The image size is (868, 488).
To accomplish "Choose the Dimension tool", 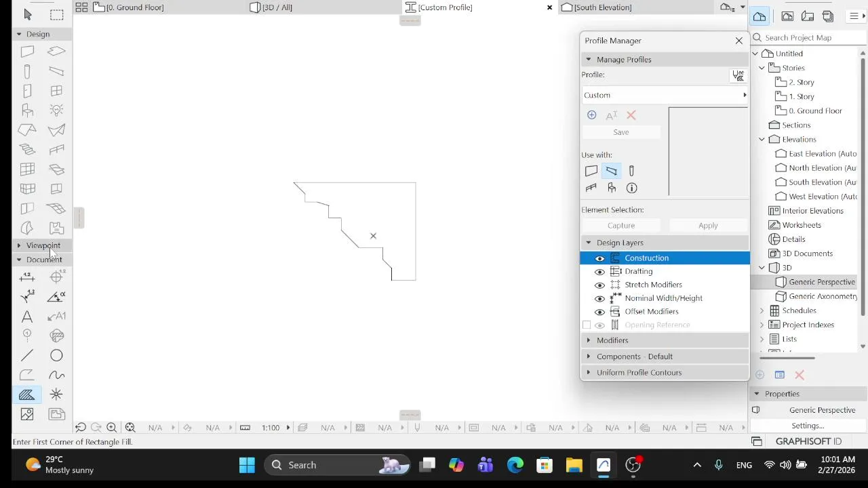I will click(27, 277).
